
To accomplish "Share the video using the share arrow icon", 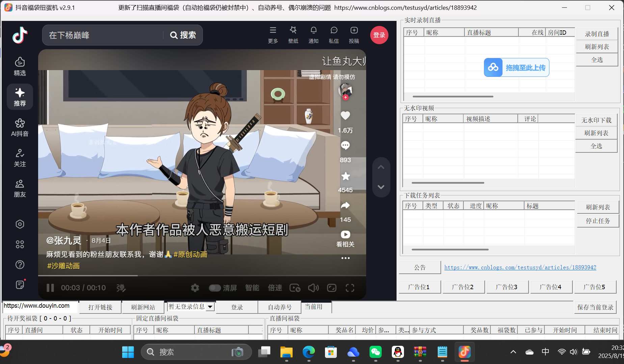I will pos(345,206).
